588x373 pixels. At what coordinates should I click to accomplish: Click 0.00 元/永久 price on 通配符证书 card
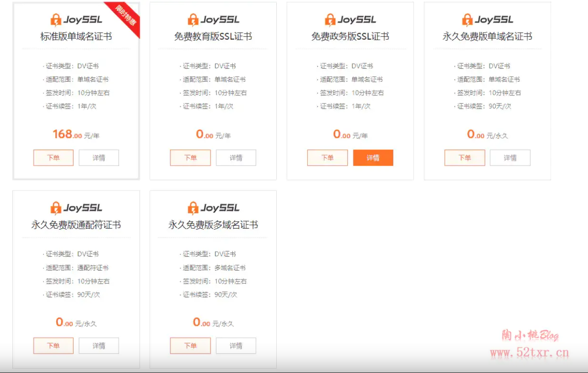(x=76, y=322)
